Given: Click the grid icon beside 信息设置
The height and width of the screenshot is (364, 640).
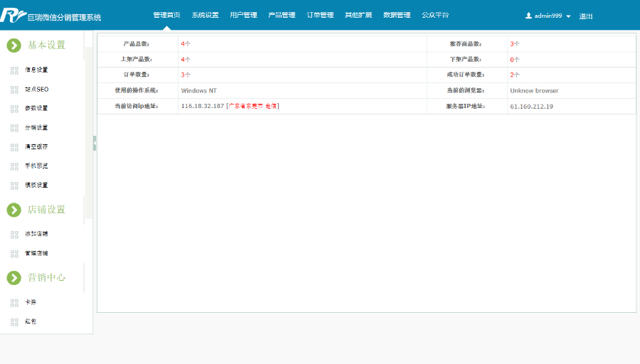Looking at the screenshot, I should (14, 70).
